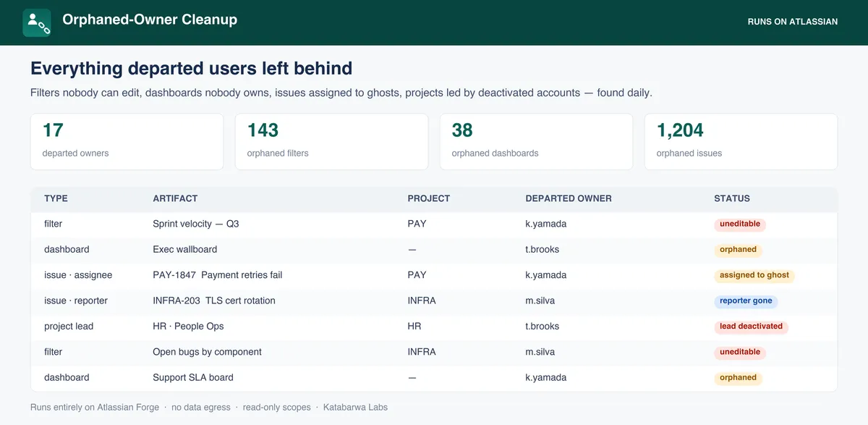Click the Orphaned-Owner Cleanup app logo icon

pos(37,22)
